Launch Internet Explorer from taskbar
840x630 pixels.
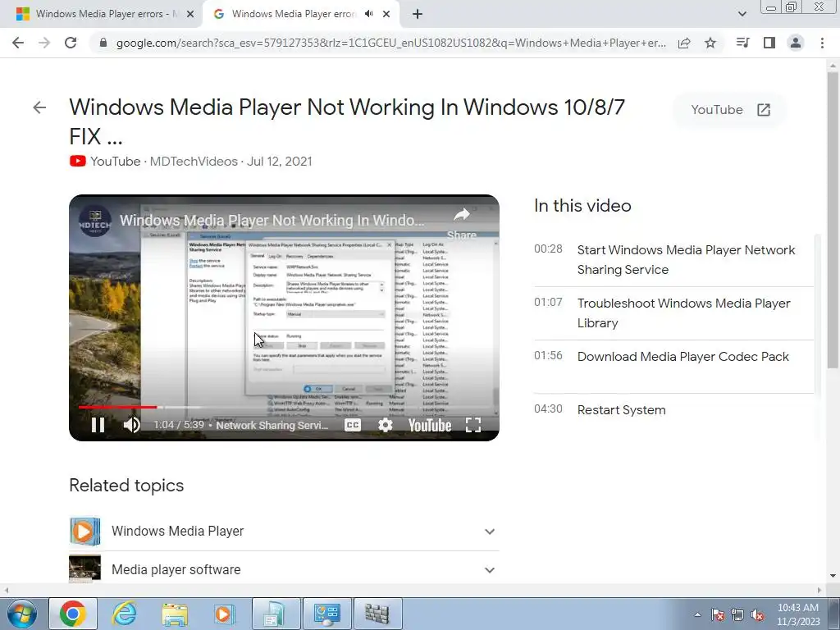click(x=124, y=614)
